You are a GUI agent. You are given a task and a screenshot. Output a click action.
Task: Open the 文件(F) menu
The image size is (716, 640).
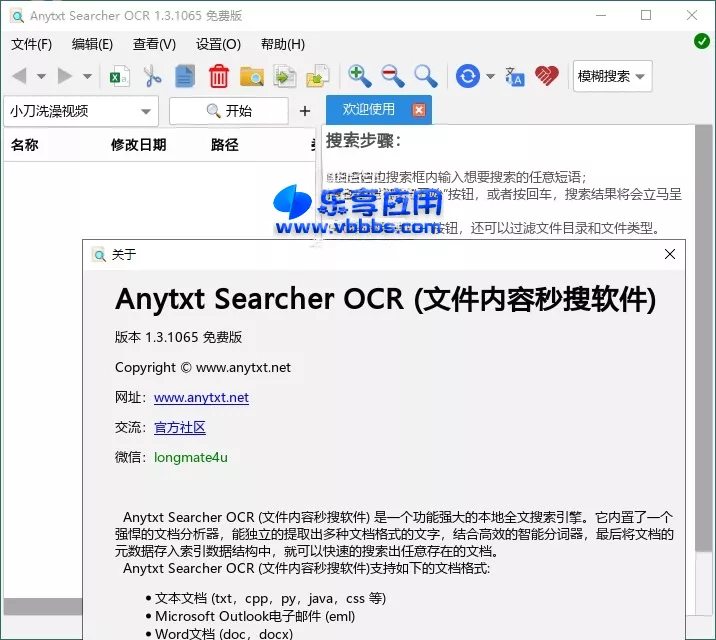coord(32,44)
